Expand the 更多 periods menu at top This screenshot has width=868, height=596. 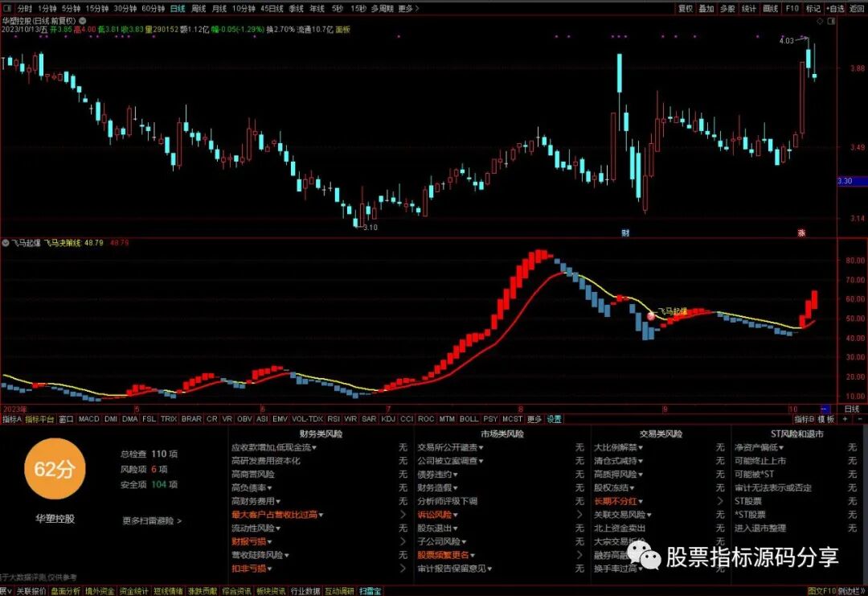[x=408, y=9]
